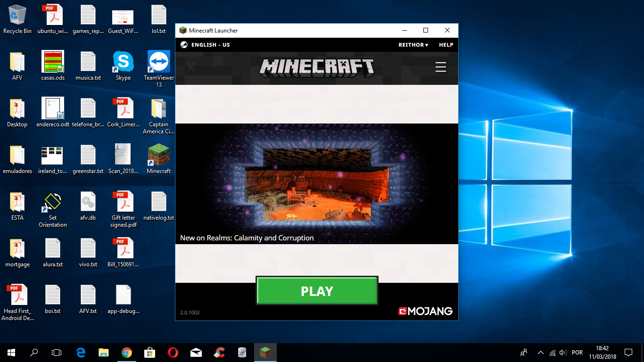
Task: Click the Minecraft desktop shortcut icon
Action: 158,155
